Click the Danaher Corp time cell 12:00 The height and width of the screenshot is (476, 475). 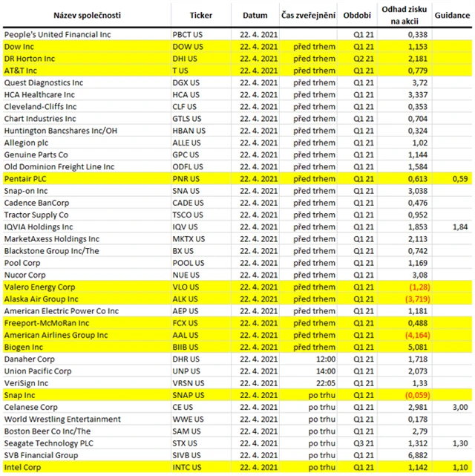[326, 359]
